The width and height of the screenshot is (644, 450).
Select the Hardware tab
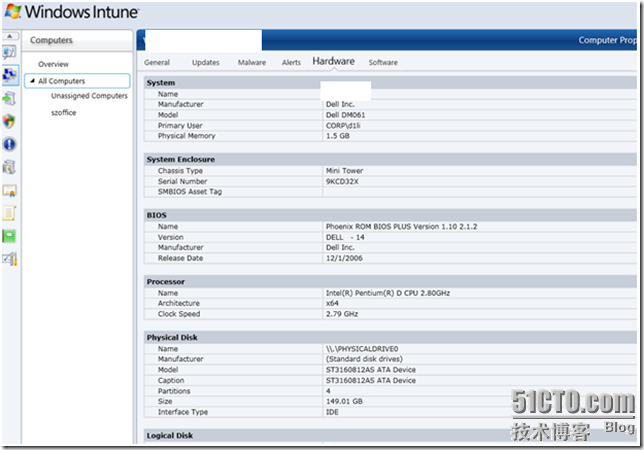click(x=334, y=61)
